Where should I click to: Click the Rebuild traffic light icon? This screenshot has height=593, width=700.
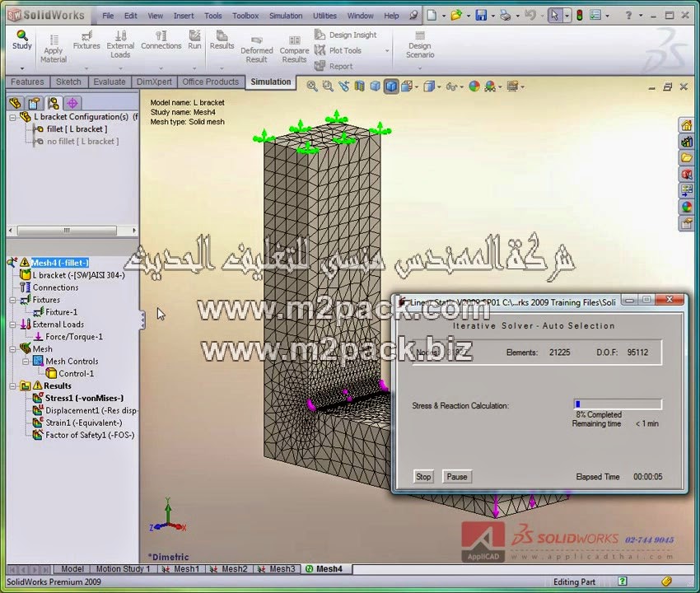(x=580, y=16)
